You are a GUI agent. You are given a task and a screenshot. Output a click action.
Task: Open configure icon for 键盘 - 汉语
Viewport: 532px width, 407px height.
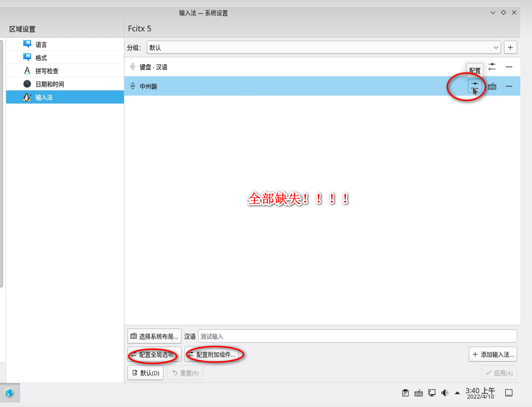point(492,67)
